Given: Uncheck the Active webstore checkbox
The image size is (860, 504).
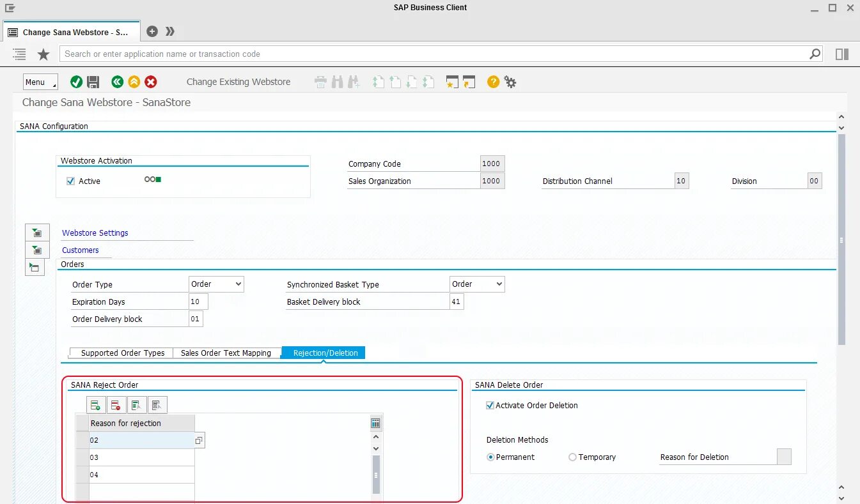Looking at the screenshot, I should point(70,181).
